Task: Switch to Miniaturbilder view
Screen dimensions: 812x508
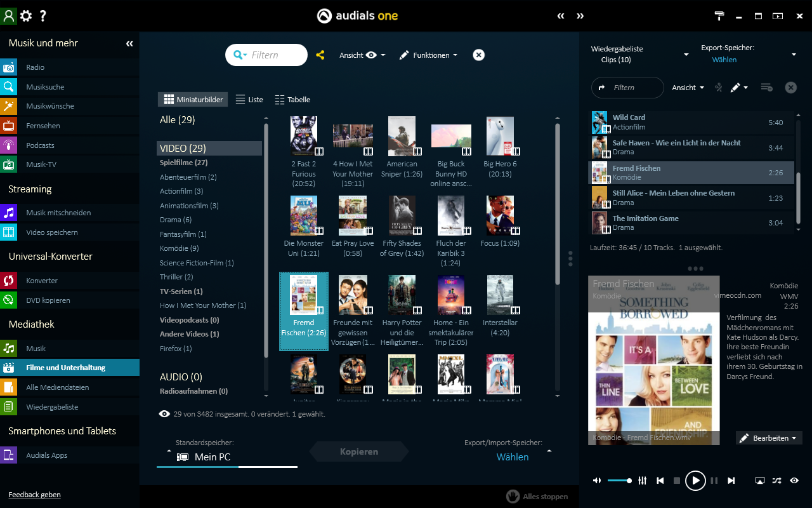Action: (193, 100)
